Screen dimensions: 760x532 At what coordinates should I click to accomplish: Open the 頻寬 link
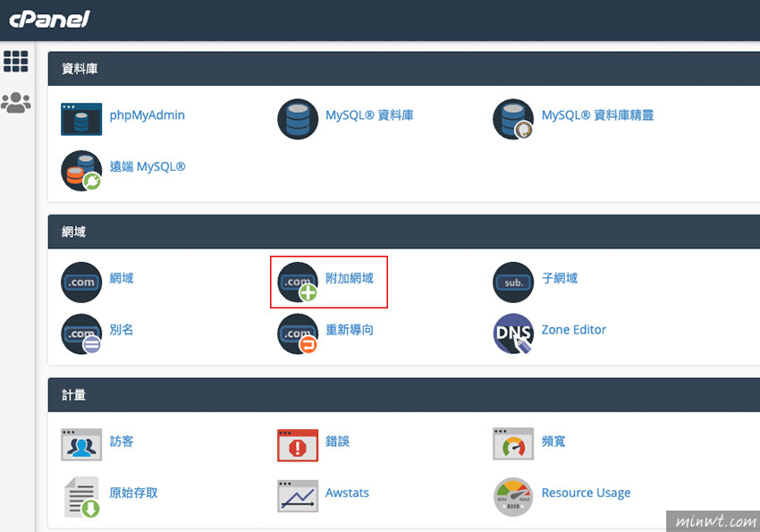tap(553, 442)
